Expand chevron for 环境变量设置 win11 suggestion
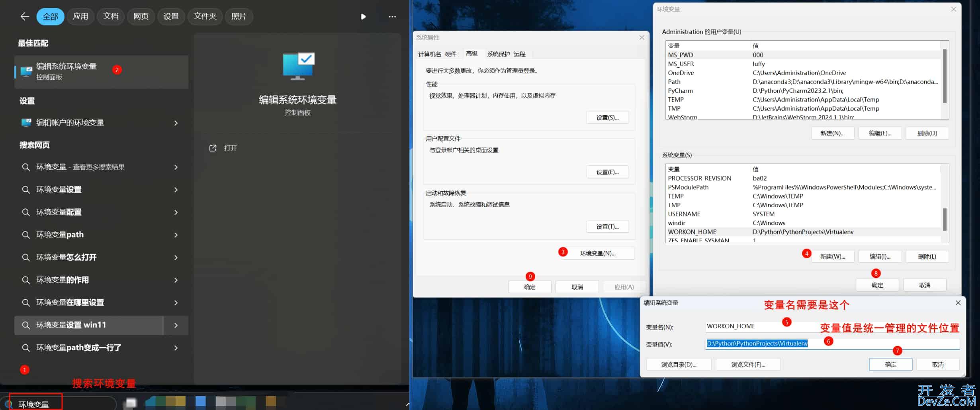The image size is (980, 410). pyautogui.click(x=176, y=326)
